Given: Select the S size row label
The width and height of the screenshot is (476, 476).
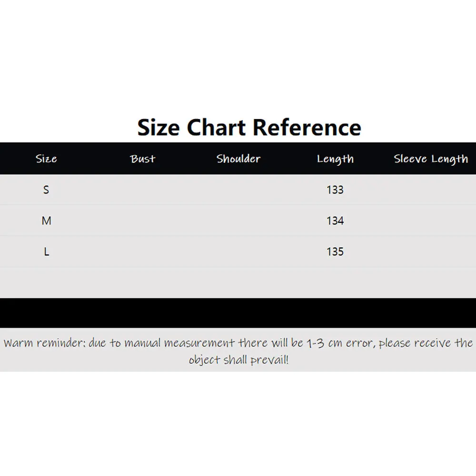Looking at the screenshot, I should [x=46, y=190].
